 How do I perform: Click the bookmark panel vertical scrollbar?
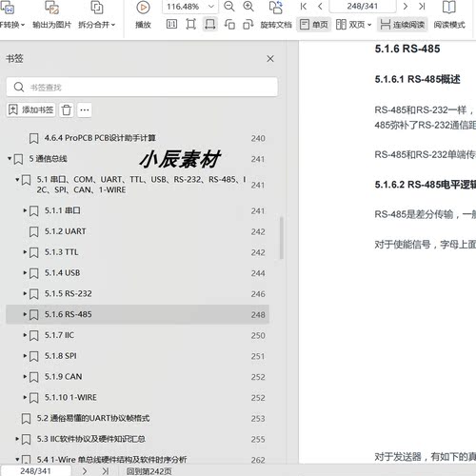pyautogui.click(x=281, y=238)
